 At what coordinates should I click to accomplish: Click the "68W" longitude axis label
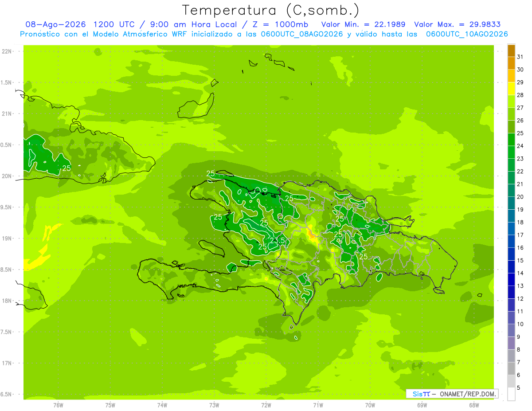(474, 405)
